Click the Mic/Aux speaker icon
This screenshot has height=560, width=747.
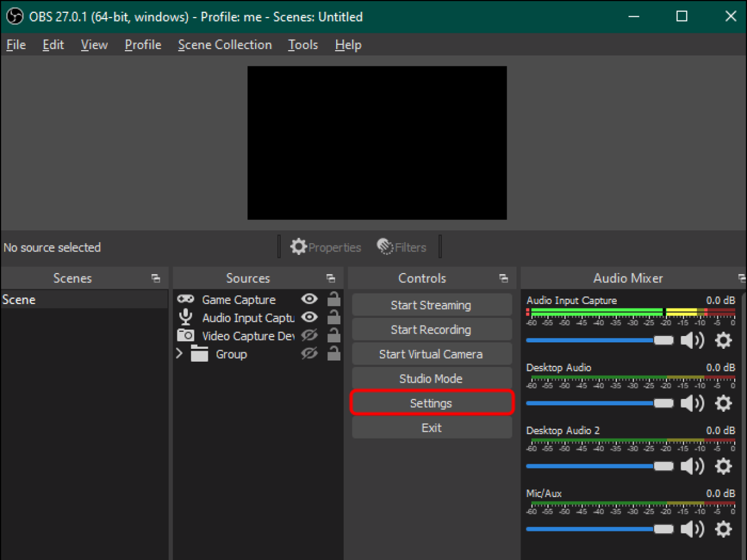click(x=692, y=529)
